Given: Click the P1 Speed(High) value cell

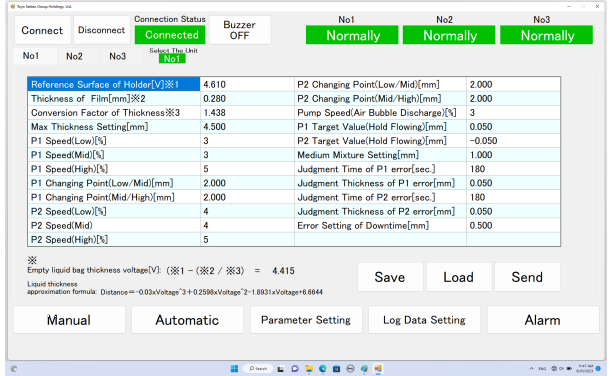Looking at the screenshot, I should [x=247, y=169].
